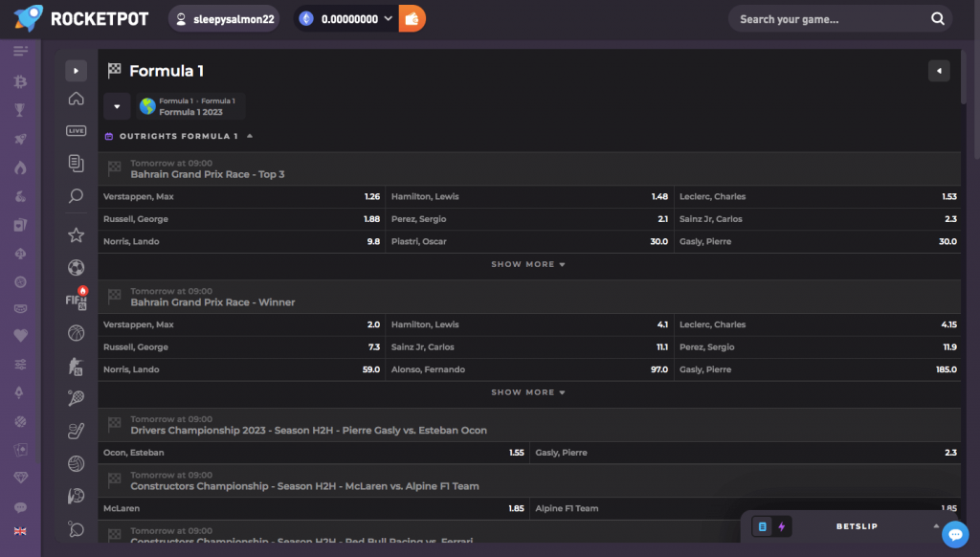Bet on Sainz Jr, Carlos to win at 11.1
The width and height of the screenshot is (980, 557).
[529, 347]
